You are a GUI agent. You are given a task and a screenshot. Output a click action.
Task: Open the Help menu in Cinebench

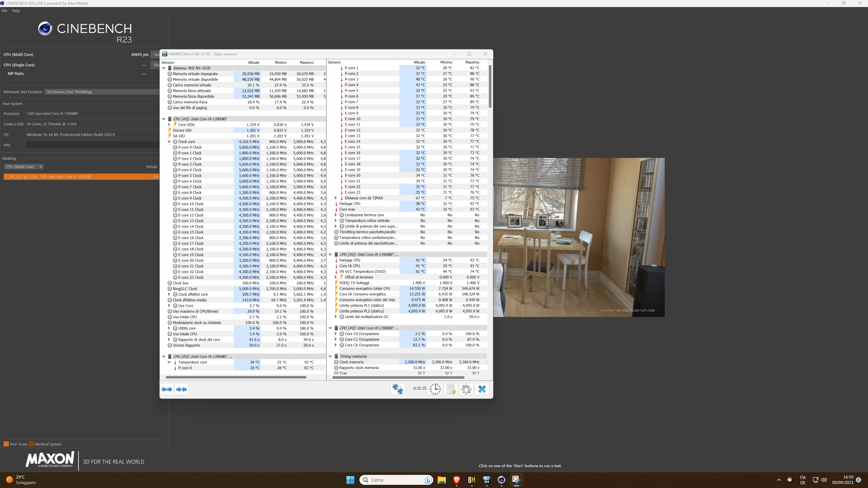pos(16,11)
